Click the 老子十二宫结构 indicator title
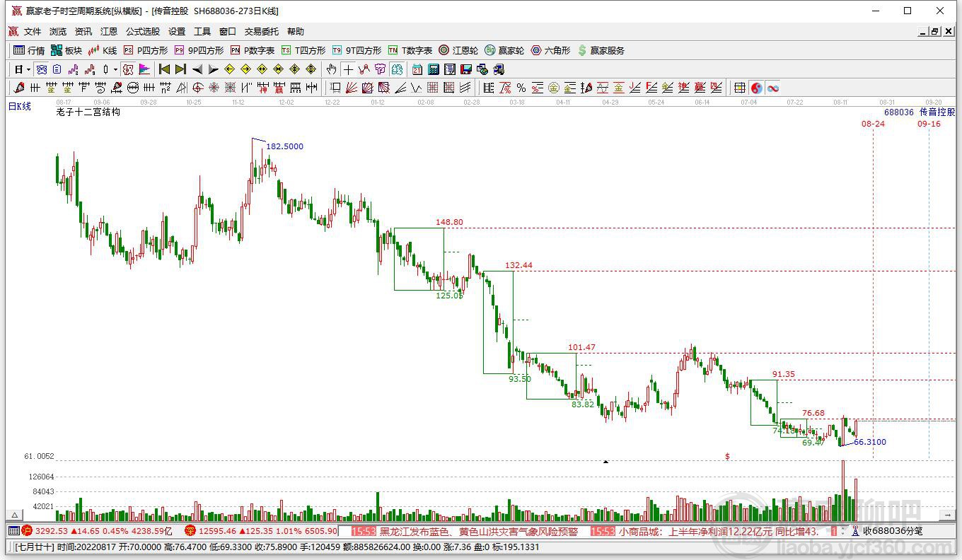This screenshot has height=560, width=962. point(88,112)
